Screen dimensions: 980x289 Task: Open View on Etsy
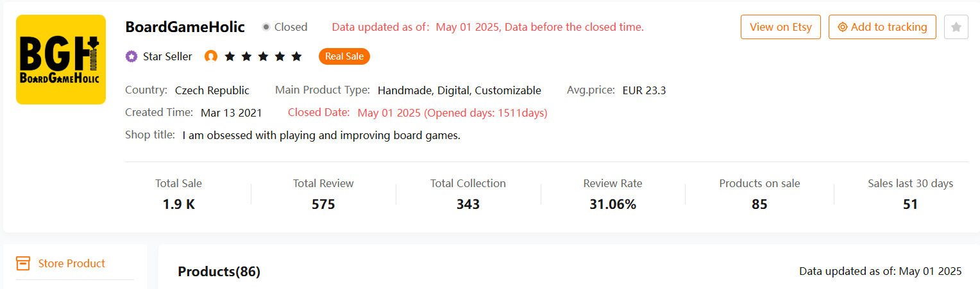click(x=781, y=27)
